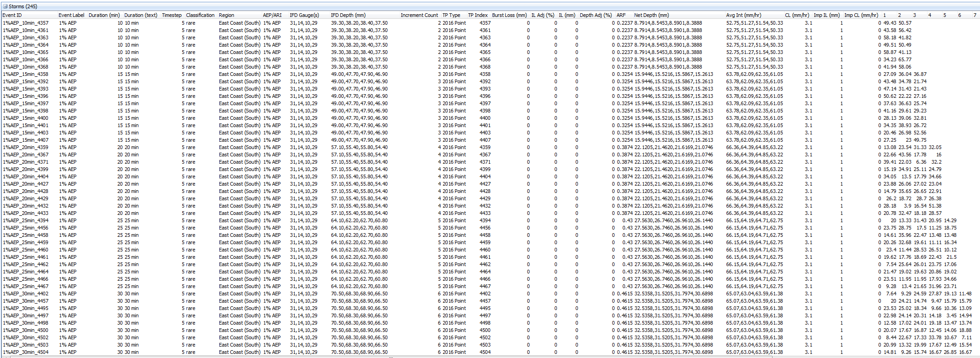This screenshot has height=358, width=980.
Task: Collapse the Storms (245) group
Action: tap(5, 6)
